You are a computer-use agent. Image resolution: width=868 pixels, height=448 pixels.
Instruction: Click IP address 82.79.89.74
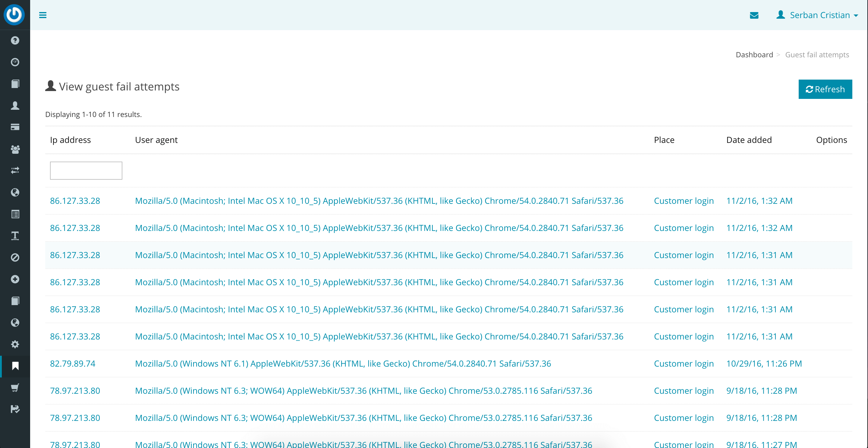(72, 363)
